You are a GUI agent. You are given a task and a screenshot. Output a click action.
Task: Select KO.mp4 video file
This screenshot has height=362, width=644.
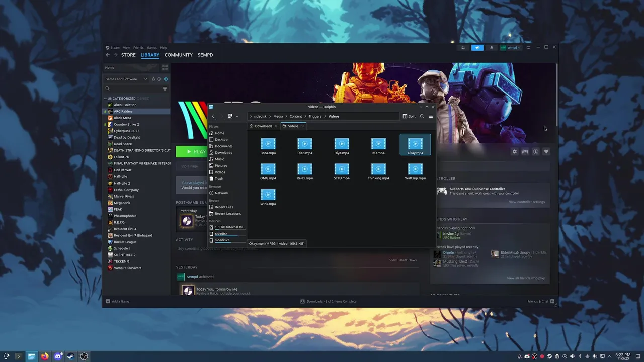coord(378,146)
